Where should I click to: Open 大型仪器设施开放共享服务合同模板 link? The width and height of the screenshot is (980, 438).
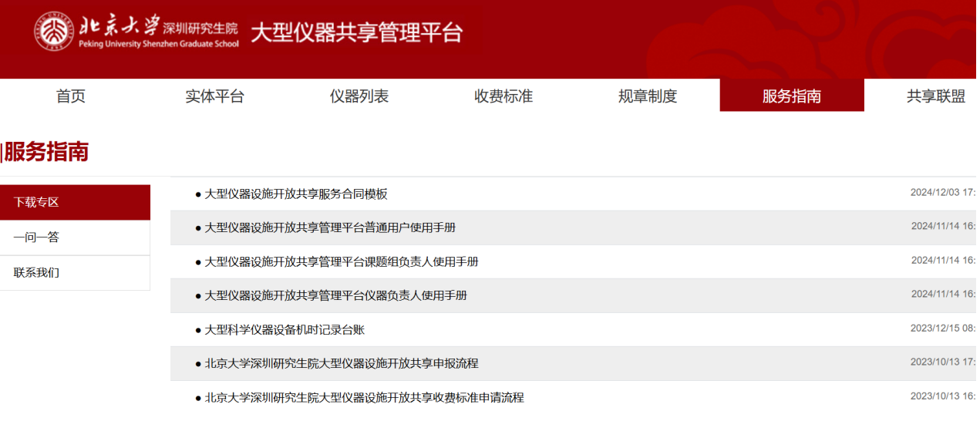[295, 194]
